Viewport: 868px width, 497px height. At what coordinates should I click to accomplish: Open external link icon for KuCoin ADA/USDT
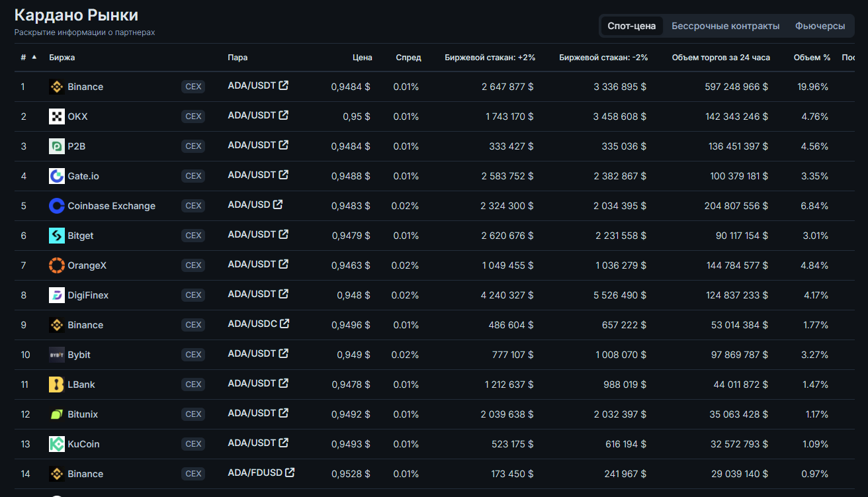coord(284,443)
